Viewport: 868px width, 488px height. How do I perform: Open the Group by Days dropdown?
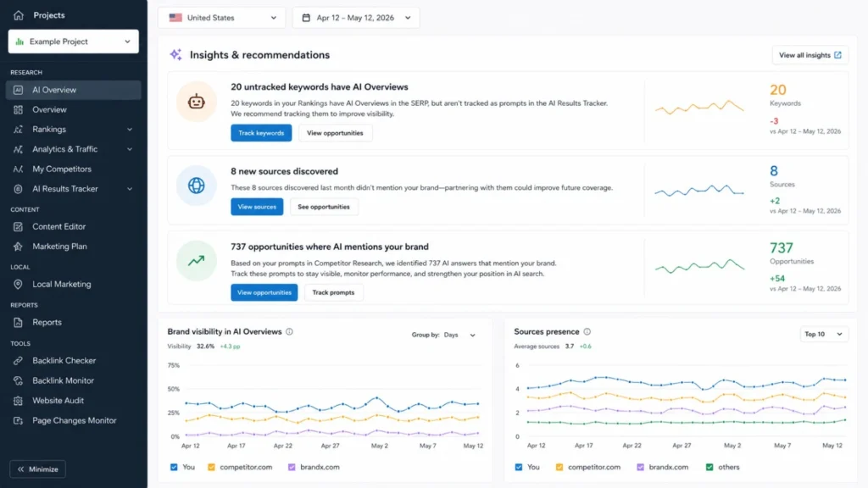click(459, 335)
